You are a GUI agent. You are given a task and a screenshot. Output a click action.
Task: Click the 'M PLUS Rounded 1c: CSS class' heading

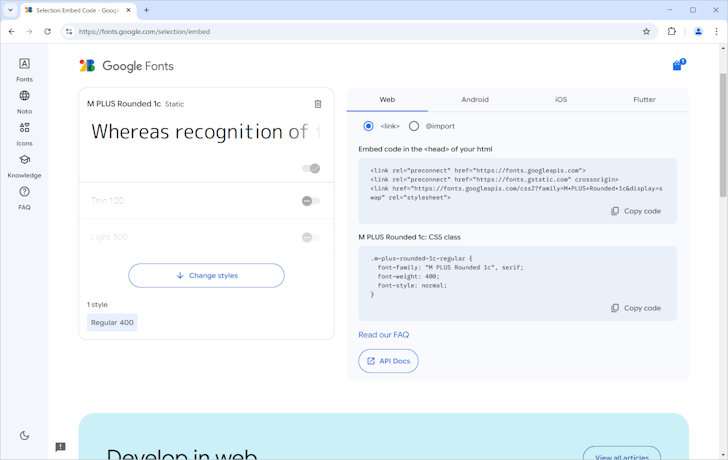coord(410,237)
